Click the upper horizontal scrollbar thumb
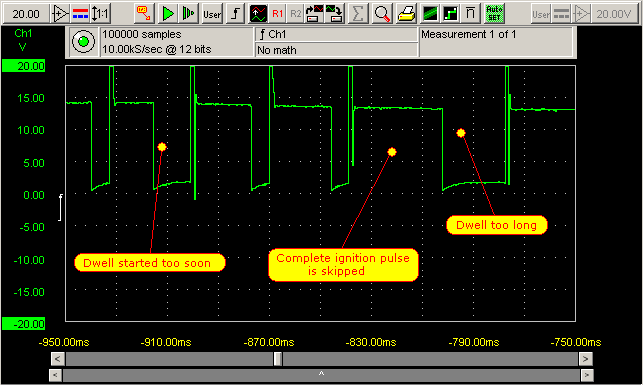Viewport: 643px width, 385px height. 278,359
